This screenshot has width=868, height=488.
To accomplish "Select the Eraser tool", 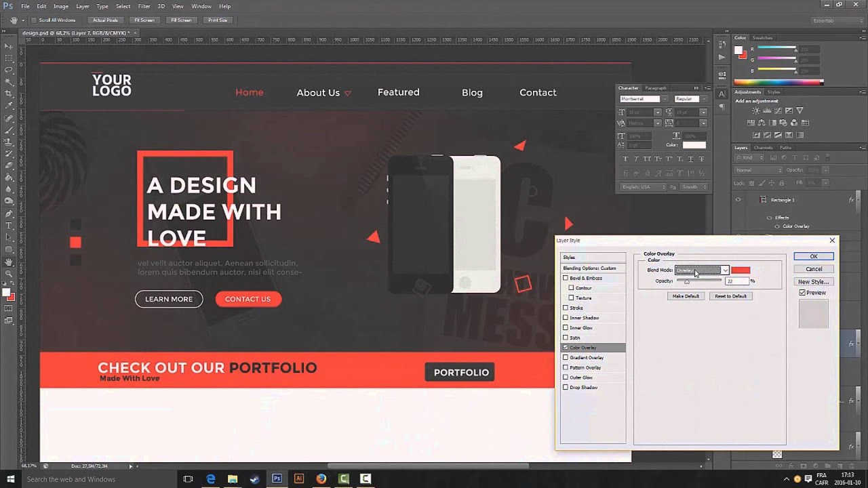I will [9, 165].
